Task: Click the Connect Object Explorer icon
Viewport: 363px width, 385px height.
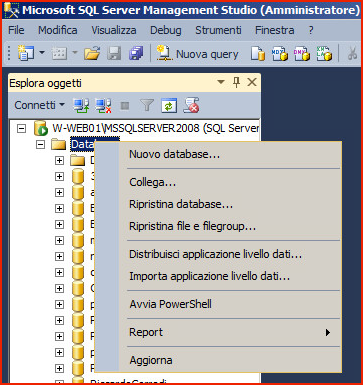Action: click(x=81, y=106)
